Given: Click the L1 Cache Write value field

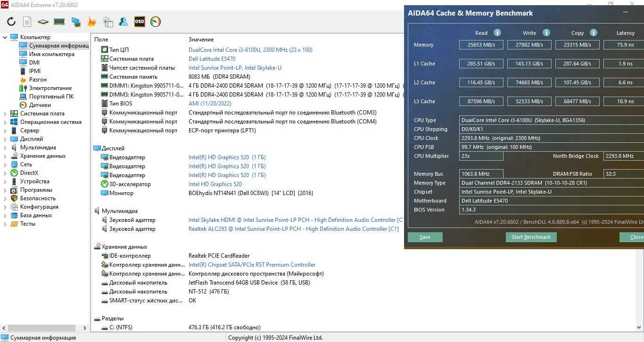Looking at the screenshot, I should [x=529, y=64].
